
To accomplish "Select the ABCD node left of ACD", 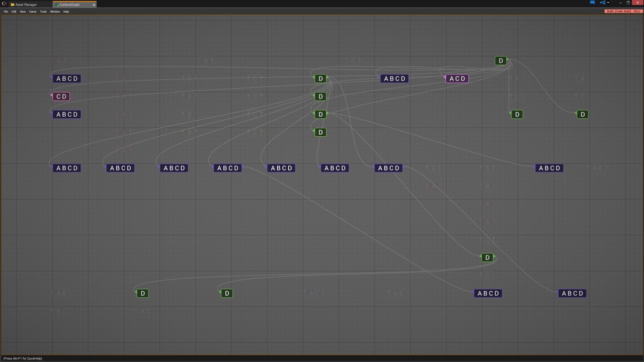I will click(394, 78).
